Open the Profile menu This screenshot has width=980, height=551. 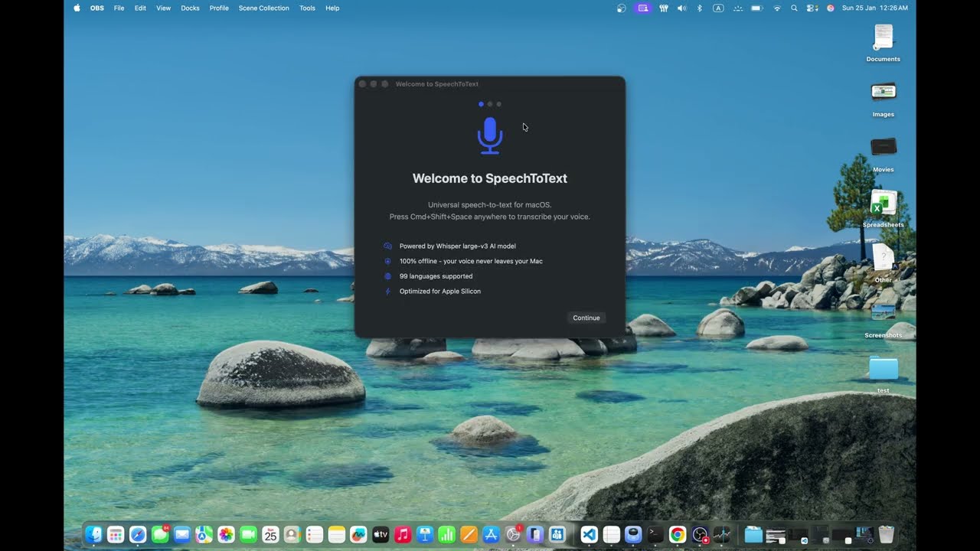(219, 8)
